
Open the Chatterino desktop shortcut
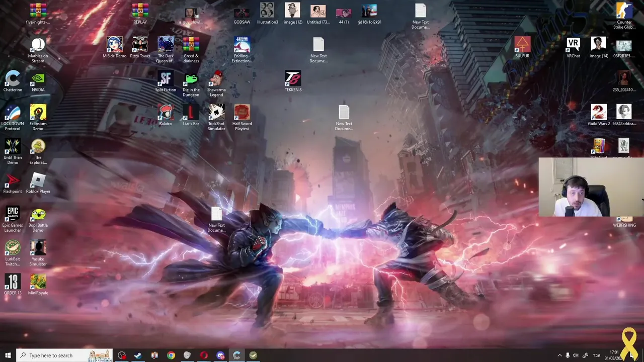point(13,81)
